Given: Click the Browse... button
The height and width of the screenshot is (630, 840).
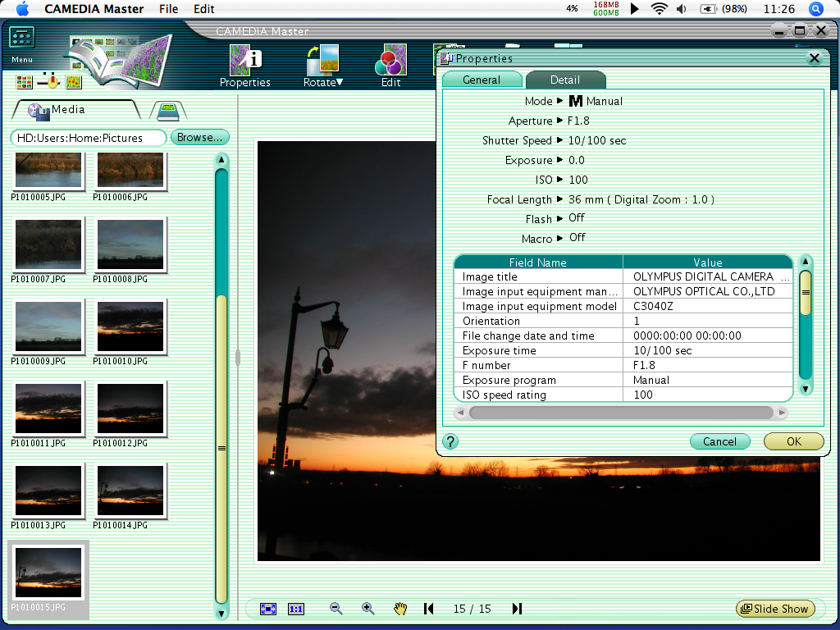Looking at the screenshot, I should 200,137.
